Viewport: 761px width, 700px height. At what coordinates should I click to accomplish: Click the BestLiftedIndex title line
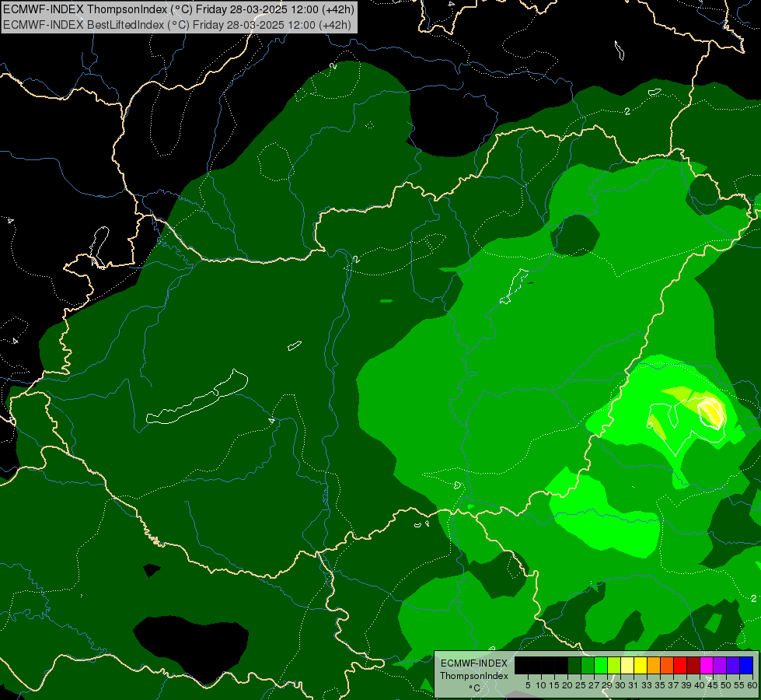point(177,25)
